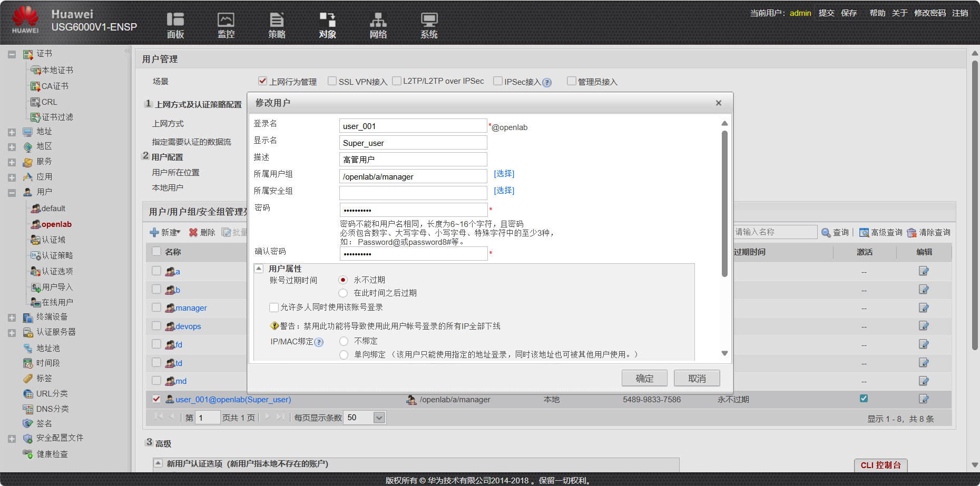Expand the 终端设备 tree node

12,318
